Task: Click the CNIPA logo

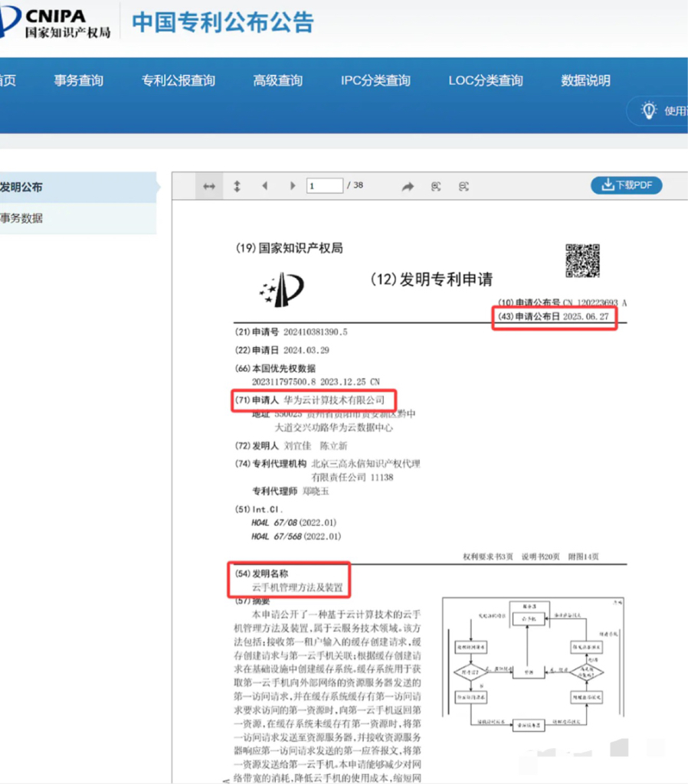Action: pos(55,21)
